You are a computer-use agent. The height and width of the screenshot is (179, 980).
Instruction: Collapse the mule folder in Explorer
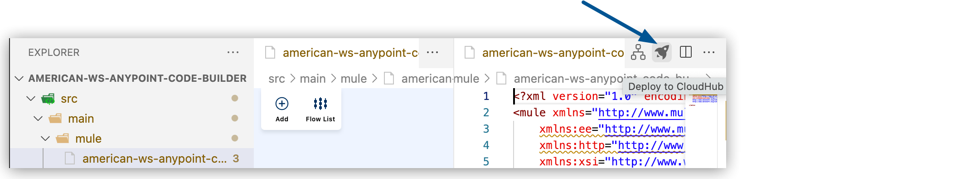[x=45, y=139]
